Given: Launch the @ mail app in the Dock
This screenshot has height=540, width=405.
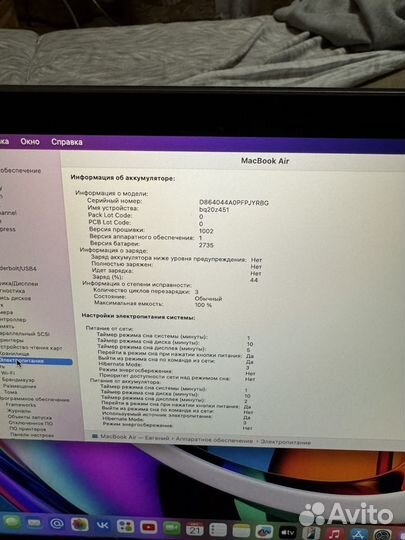Looking at the screenshot, I should coord(57,524).
